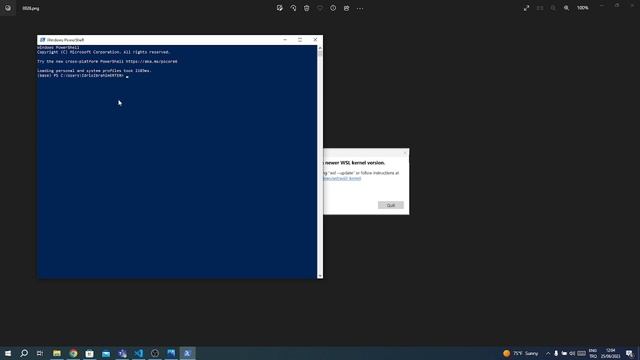
Task: Delete the photo with the trash icon
Action: (307, 8)
